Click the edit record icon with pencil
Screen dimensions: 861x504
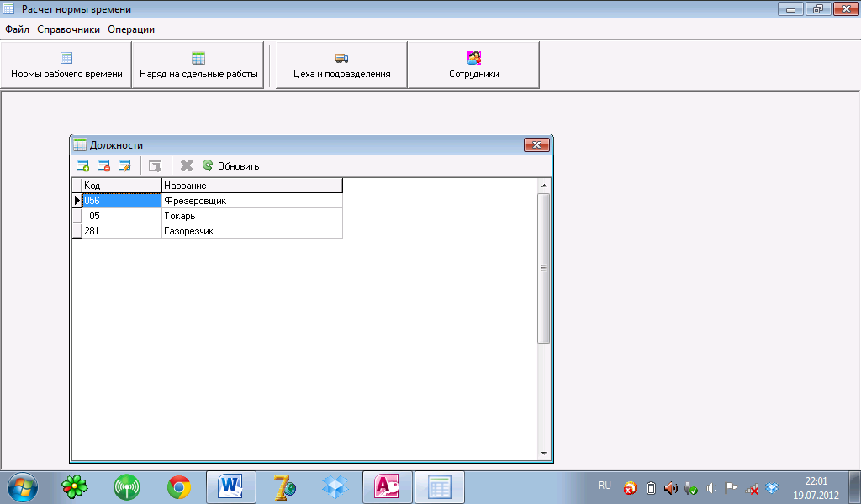coord(124,165)
